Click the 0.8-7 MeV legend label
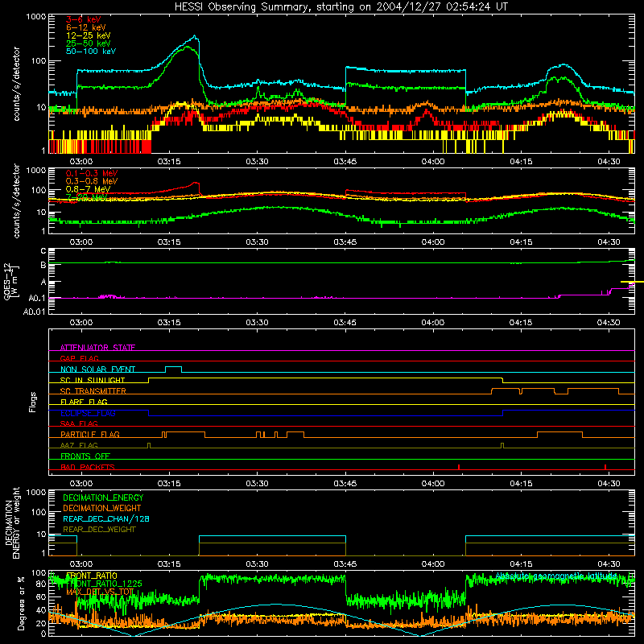644x644 pixels. pos(88,189)
